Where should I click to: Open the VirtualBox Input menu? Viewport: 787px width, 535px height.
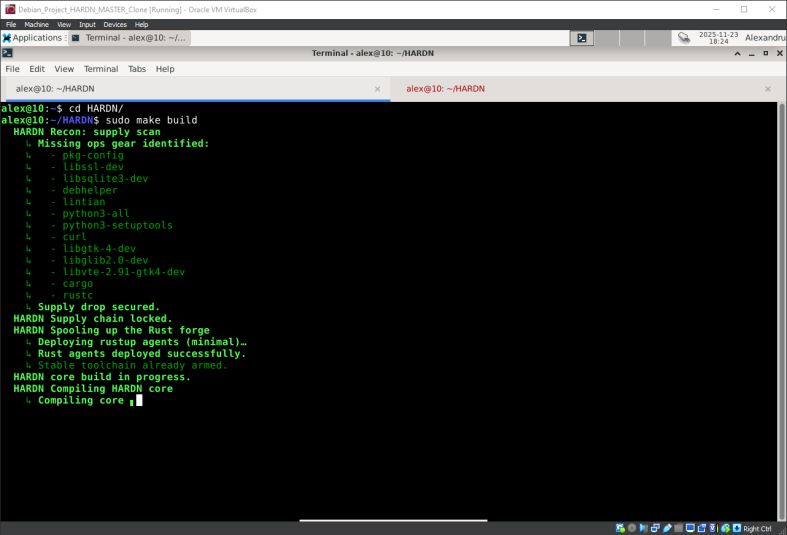tap(87, 24)
